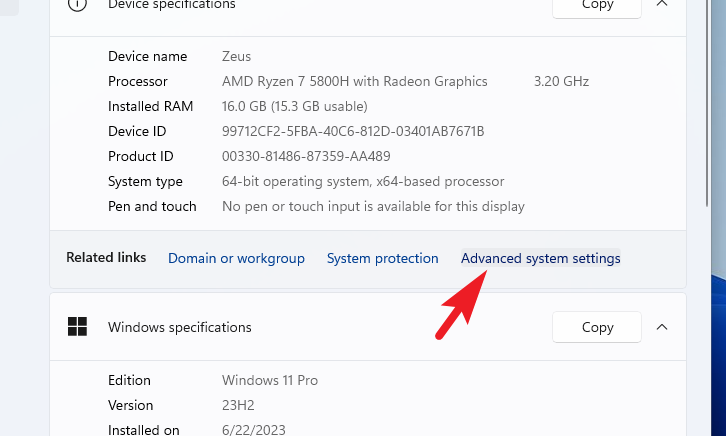Click the Device specifications heading
Screen dimensions: 726x436
pyautogui.click(x=172, y=5)
